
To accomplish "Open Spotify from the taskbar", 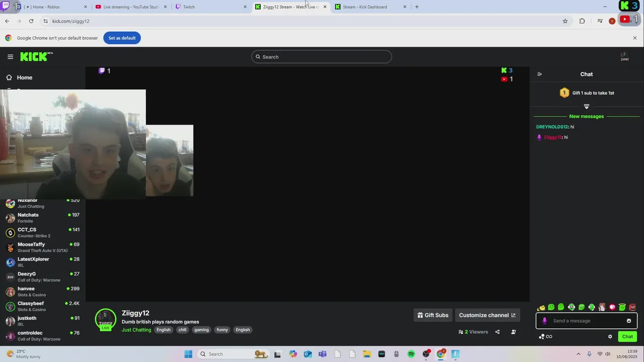I will point(411,354).
